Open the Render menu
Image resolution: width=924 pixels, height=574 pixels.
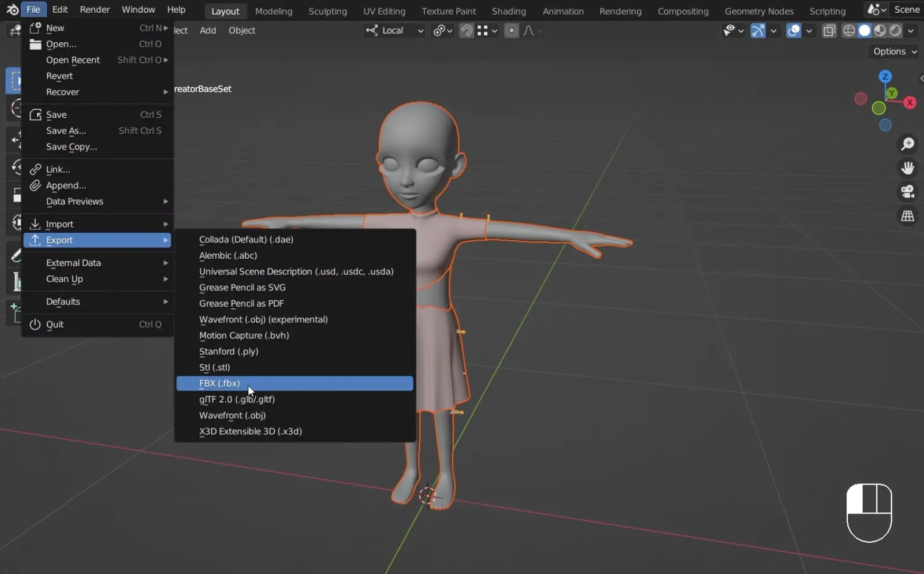pos(95,10)
